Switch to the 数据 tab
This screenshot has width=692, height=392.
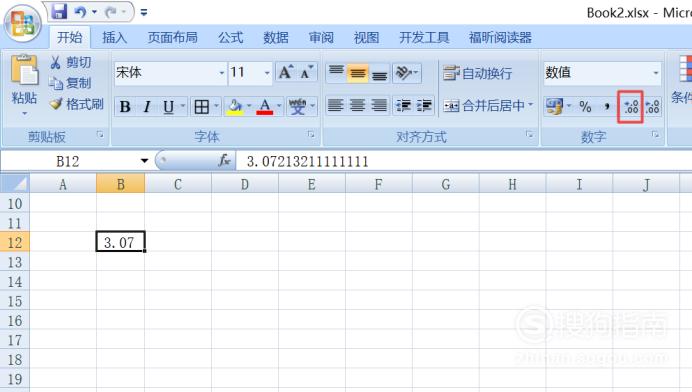click(276, 38)
